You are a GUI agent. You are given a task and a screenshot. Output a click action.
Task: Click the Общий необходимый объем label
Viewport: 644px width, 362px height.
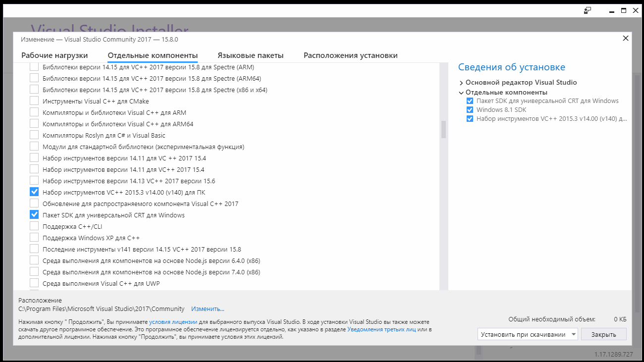coord(552,319)
